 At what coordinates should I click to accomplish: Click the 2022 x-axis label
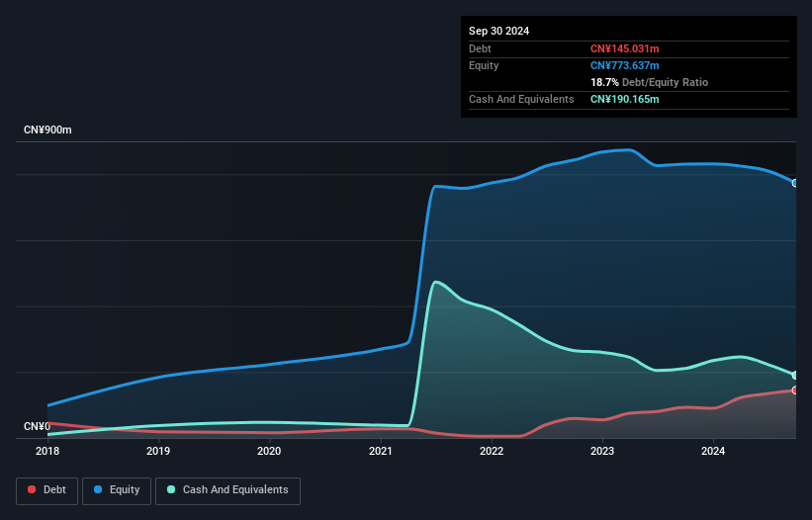pyautogui.click(x=492, y=451)
